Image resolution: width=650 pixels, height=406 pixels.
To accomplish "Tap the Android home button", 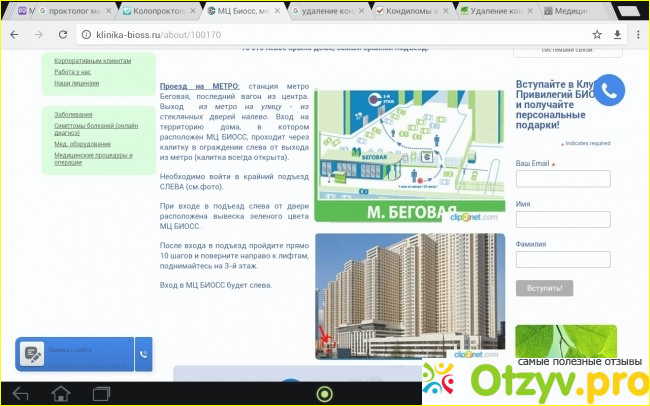I will pos(61,392).
